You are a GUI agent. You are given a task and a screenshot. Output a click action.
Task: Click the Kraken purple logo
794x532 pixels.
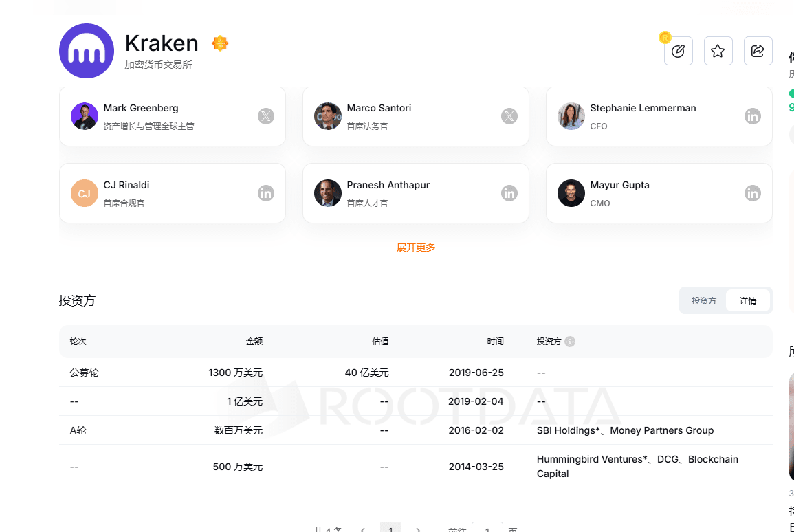click(87, 51)
